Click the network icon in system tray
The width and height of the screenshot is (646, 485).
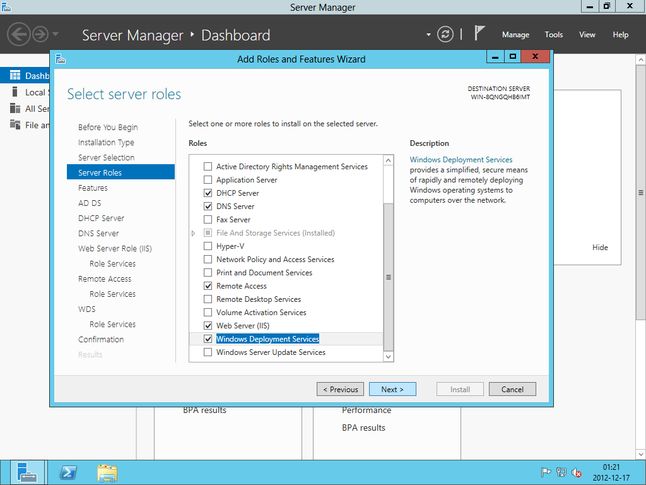click(x=561, y=472)
